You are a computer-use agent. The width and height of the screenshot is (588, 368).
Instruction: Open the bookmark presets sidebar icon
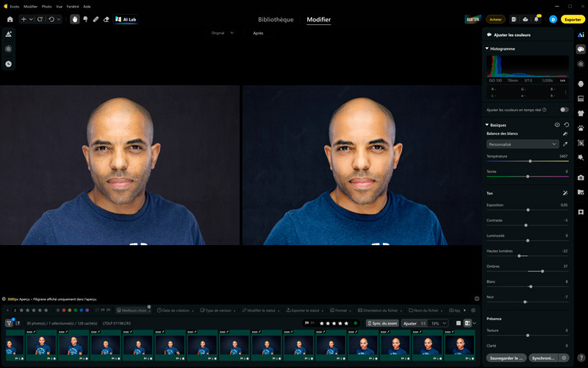(x=581, y=212)
